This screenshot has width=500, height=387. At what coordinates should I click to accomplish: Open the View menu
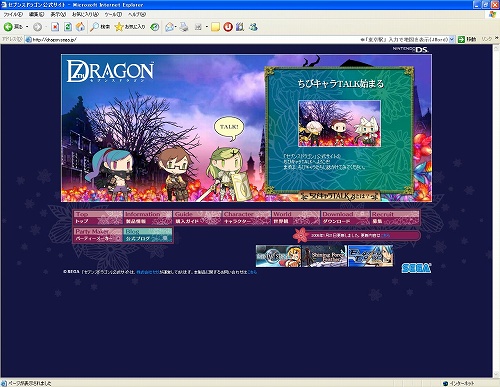[x=58, y=14]
